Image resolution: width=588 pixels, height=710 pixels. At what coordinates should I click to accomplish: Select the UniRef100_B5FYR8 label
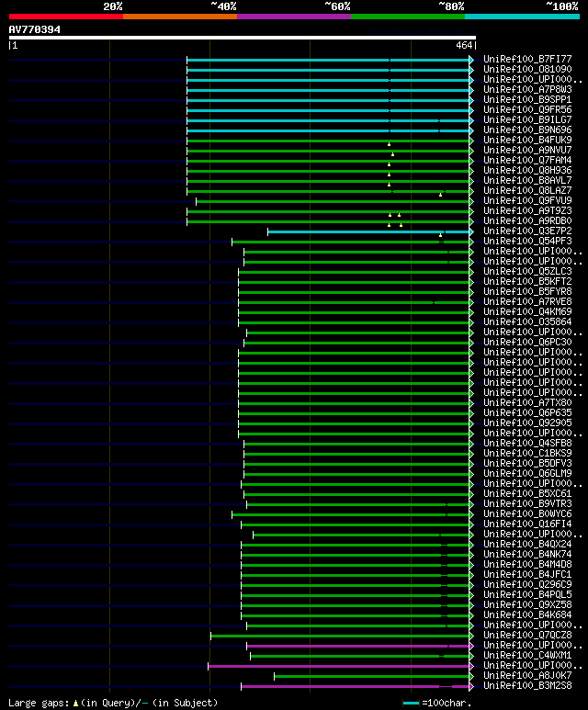point(527,291)
